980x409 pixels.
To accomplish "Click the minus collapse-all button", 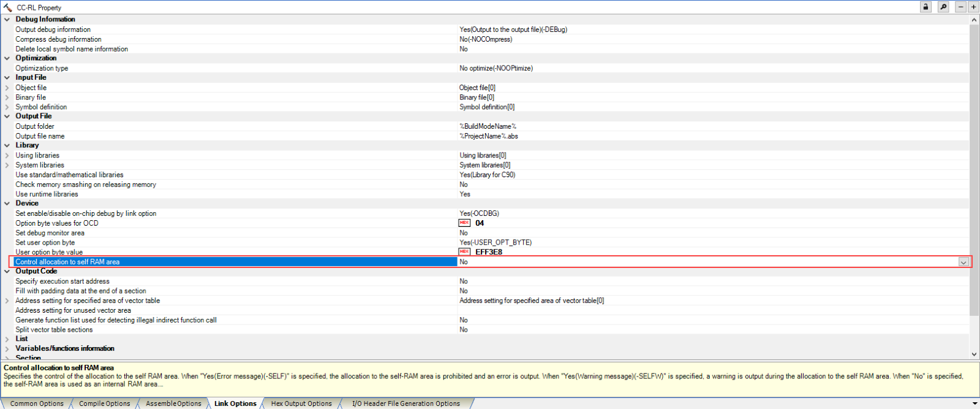I will point(961,7).
